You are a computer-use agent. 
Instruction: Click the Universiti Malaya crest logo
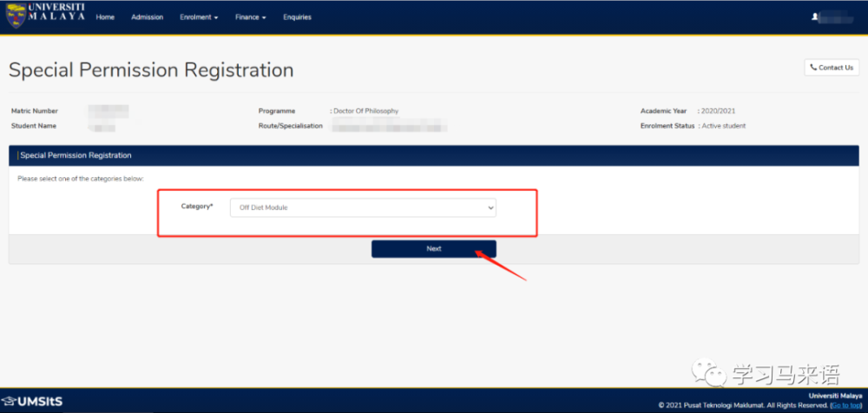(x=15, y=16)
